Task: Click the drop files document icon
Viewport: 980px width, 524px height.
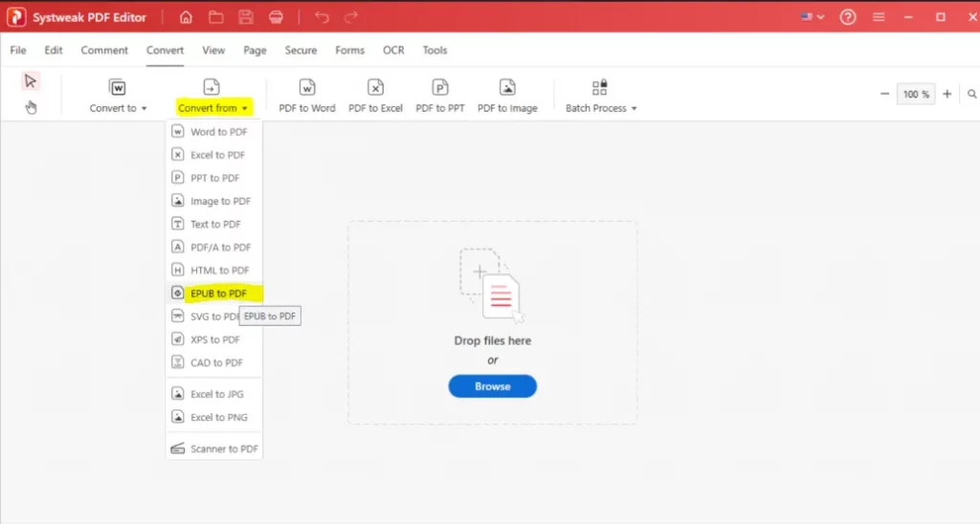Action: pos(492,285)
